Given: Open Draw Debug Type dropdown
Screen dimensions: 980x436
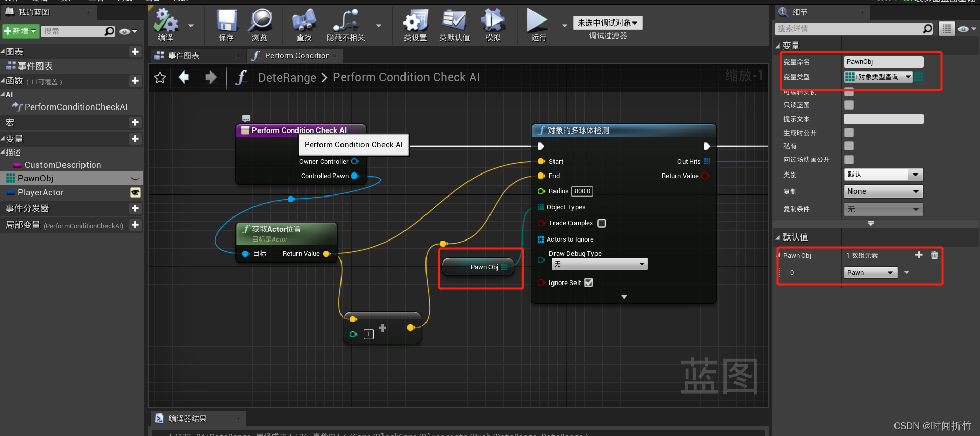Looking at the screenshot, I should pyautogui.click(x=600, y=264).
